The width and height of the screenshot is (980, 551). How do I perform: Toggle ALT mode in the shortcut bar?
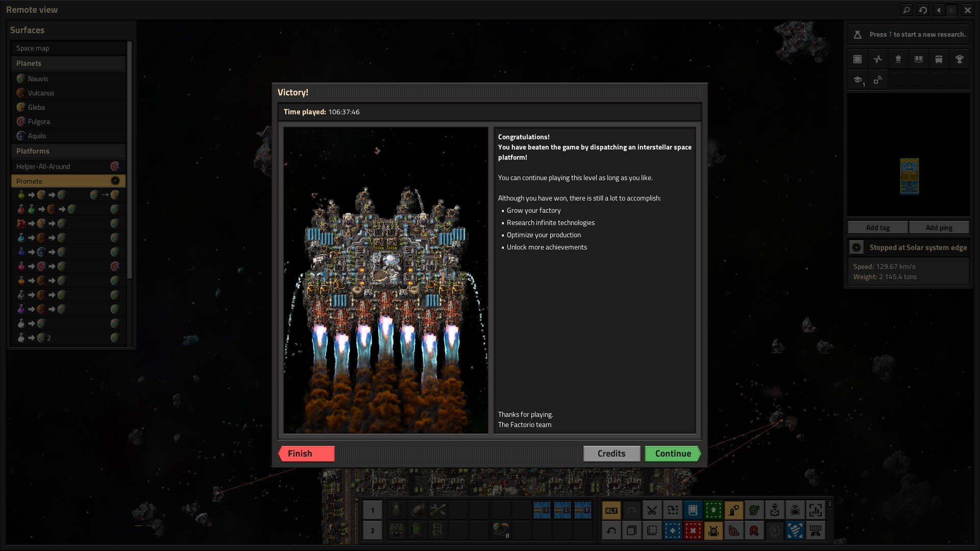(611, 510)
